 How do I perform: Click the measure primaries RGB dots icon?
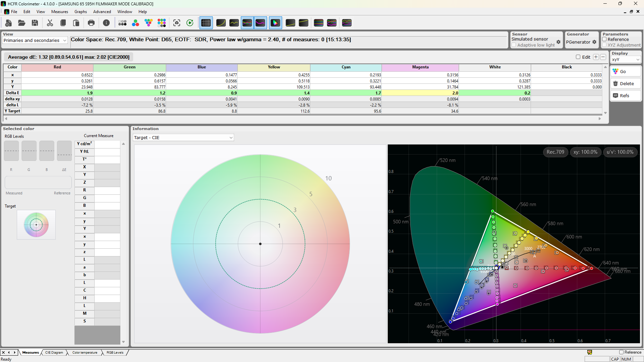pyautogui.click(x=136, y=23)
